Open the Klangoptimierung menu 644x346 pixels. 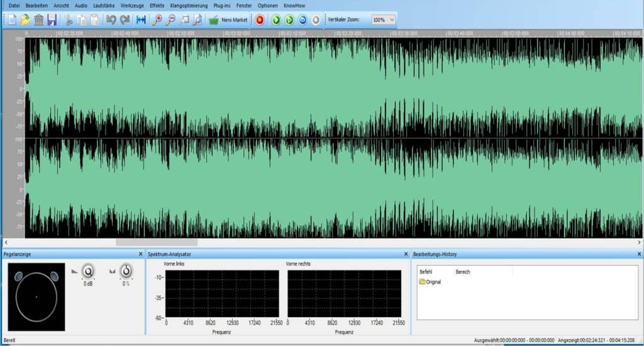pyautogui.click(x=189, y=5)
